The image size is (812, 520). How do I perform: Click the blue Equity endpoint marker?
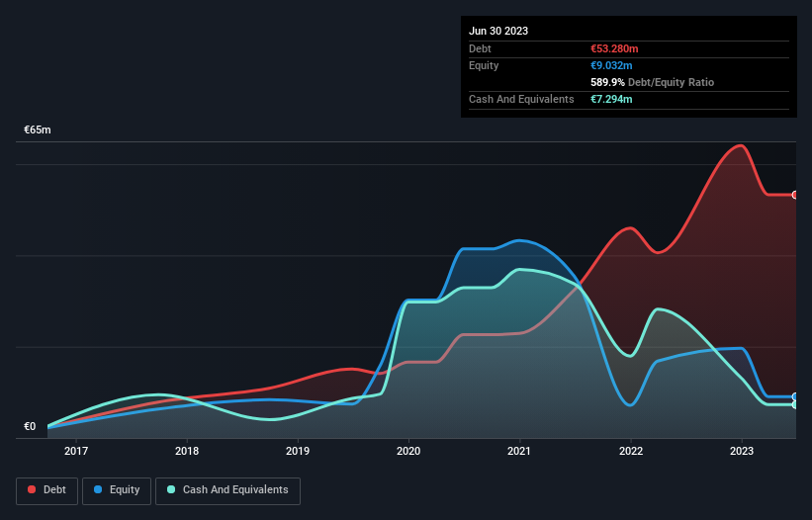point(795,396)
